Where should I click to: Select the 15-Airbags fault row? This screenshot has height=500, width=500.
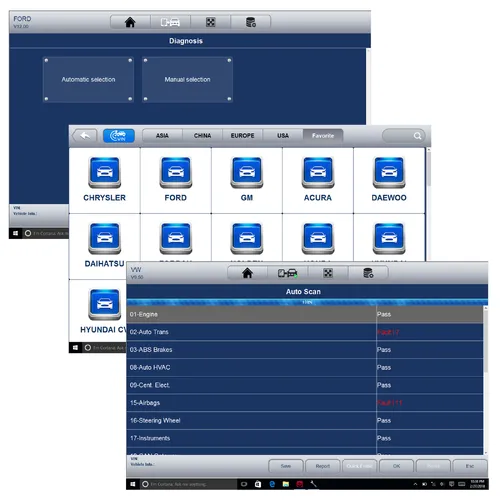(x=305, y=403)
